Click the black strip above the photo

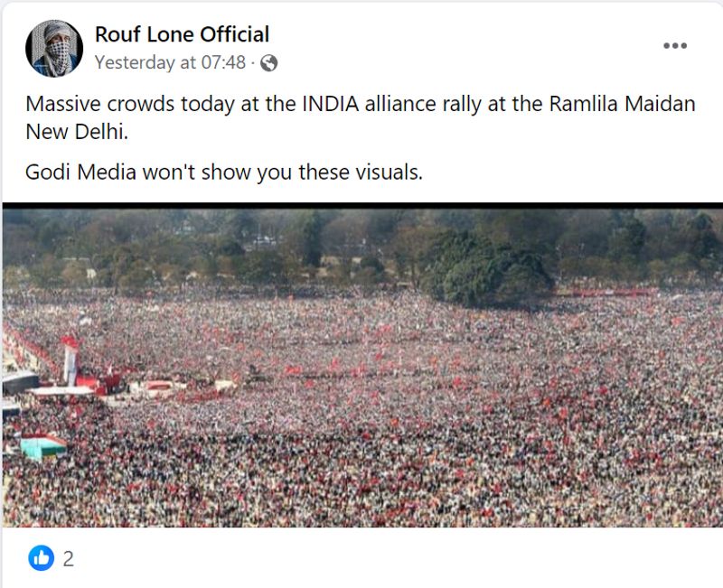tap(361, 206)
